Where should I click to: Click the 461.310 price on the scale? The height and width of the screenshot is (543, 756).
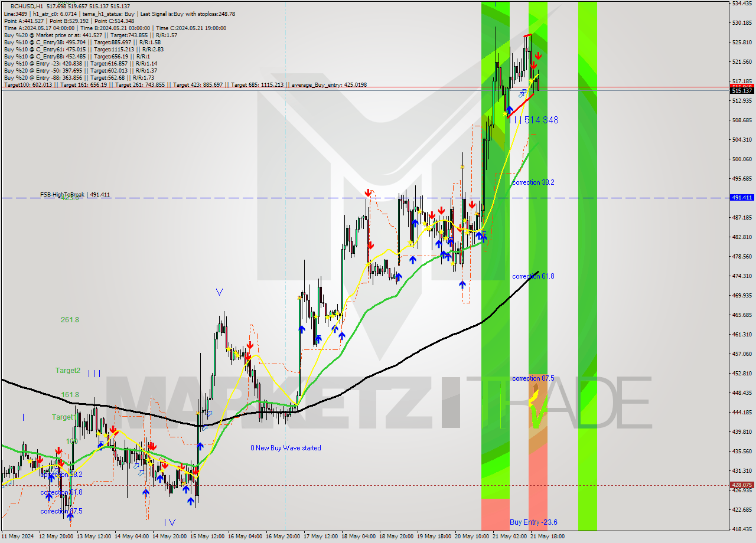(742, 334)
